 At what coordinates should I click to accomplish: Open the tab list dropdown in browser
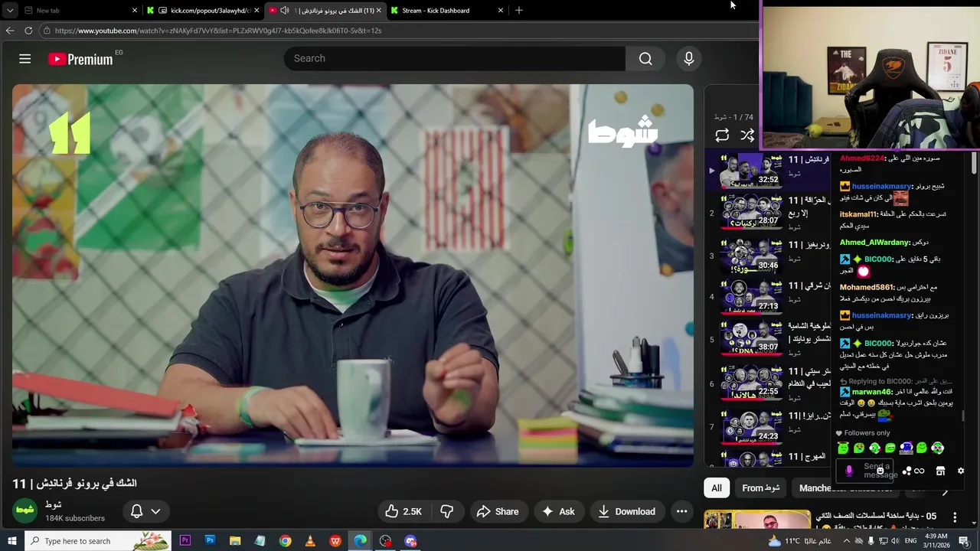click(x=10, y=11)
